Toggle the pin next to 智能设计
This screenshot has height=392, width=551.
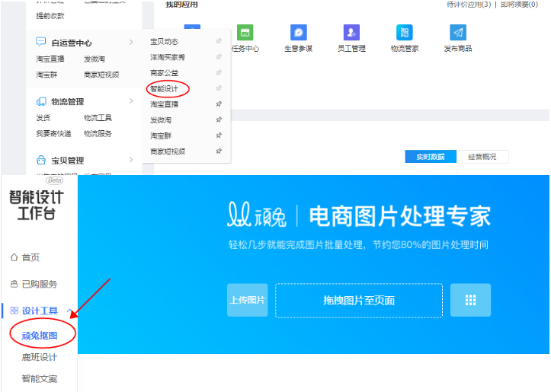[x=219, y=88]
